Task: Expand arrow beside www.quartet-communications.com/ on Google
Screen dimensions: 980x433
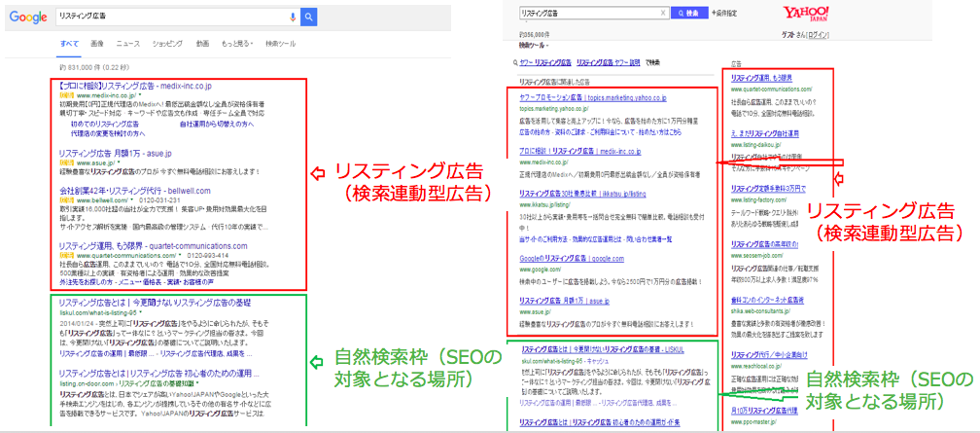Action: (180, 255)
